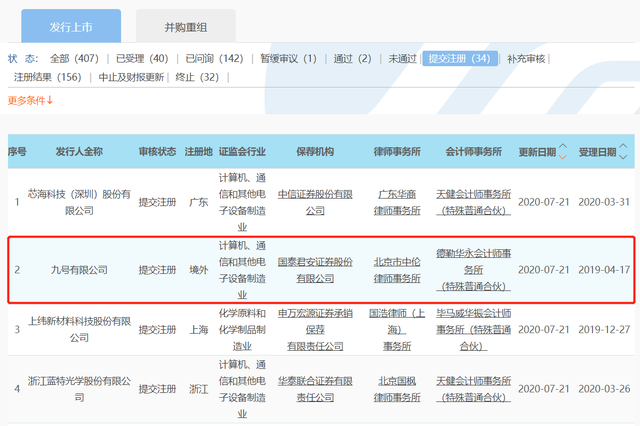Click 受理日期 value 2019-12-27
The width and height of the screenshot is (640, 426).
[x=604, y=329]
